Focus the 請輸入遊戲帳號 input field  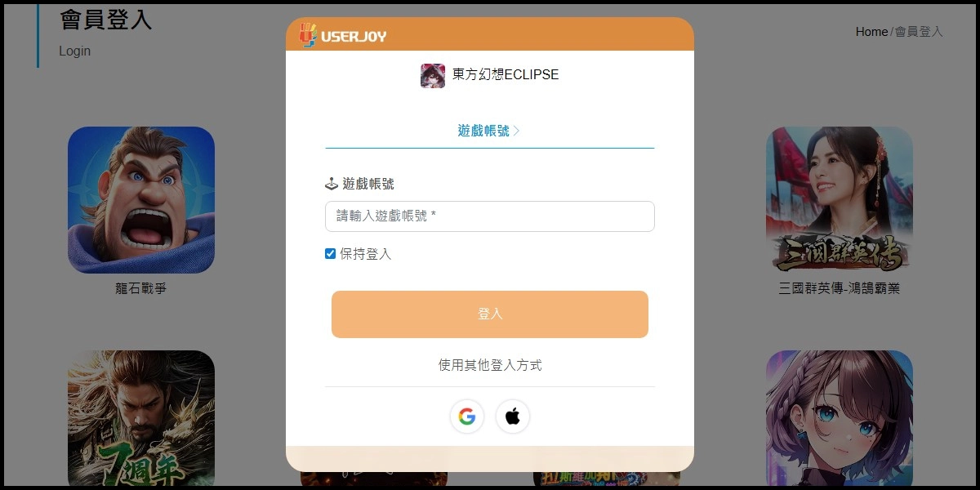[490, 216]
